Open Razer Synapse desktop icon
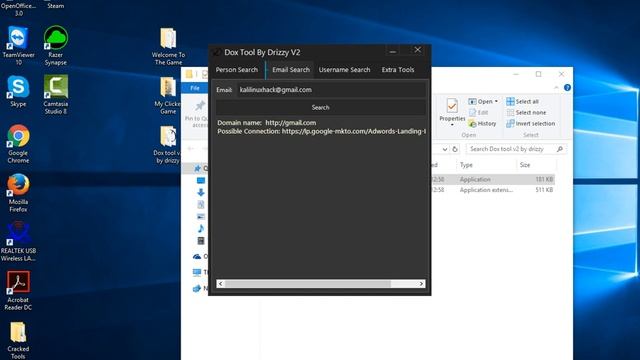This screenshot has width=640, height=360. [x=56, y=45]
